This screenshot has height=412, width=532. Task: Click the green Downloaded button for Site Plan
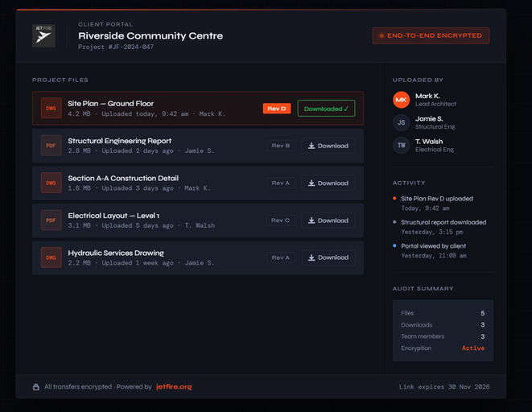(x=326, y=109)
